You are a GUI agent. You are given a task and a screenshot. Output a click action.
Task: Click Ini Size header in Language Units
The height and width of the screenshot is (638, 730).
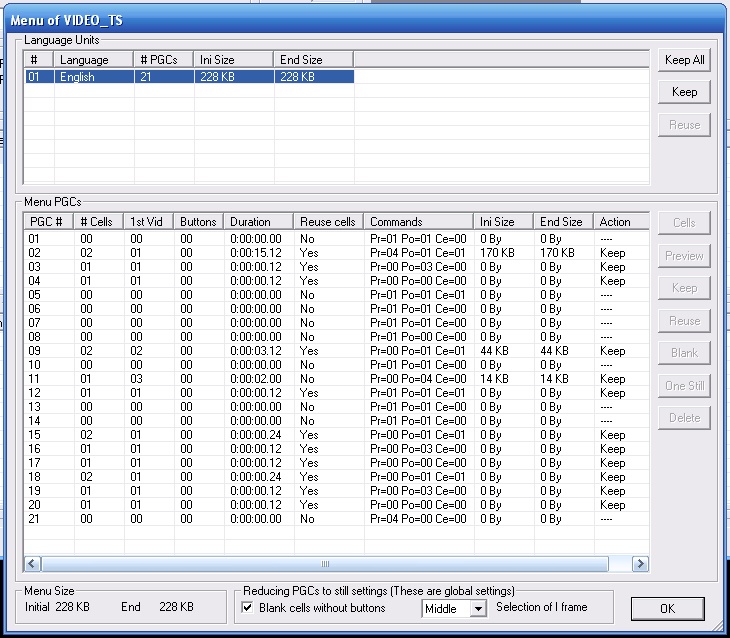(234, 60)
